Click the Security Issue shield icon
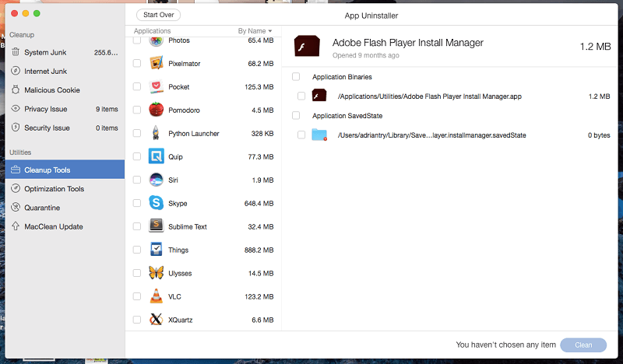 tap(16, 128)
